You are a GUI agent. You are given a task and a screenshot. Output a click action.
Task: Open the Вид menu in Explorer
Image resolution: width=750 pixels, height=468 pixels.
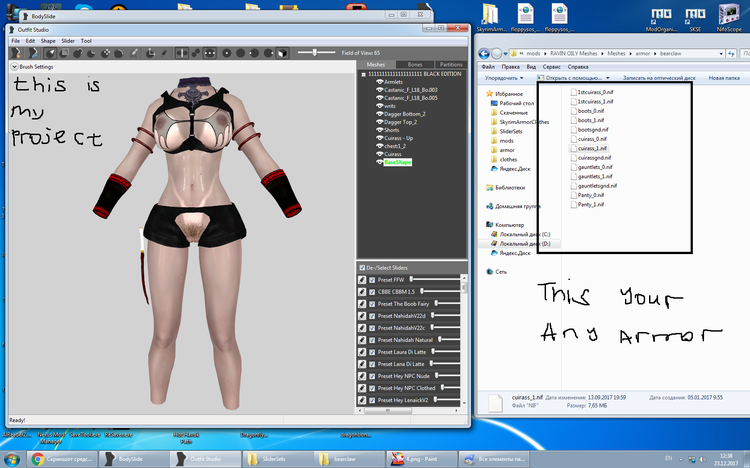[531, 67]
